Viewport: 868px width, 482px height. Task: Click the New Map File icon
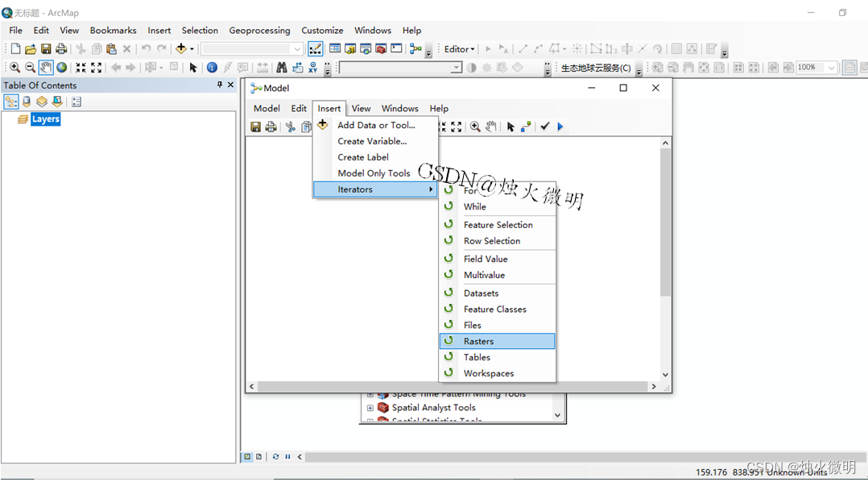pyautogui.click(x=15, y=48)
